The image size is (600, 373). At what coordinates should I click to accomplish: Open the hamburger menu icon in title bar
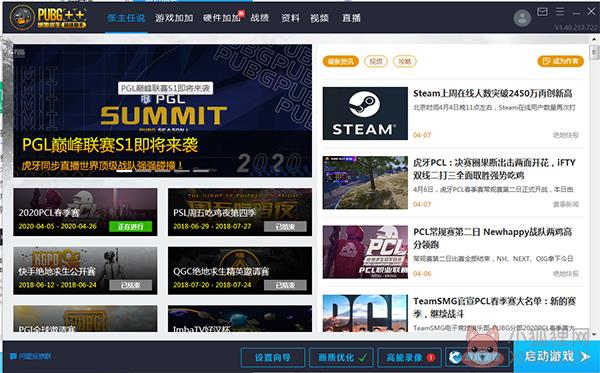(x=560, y=12)
